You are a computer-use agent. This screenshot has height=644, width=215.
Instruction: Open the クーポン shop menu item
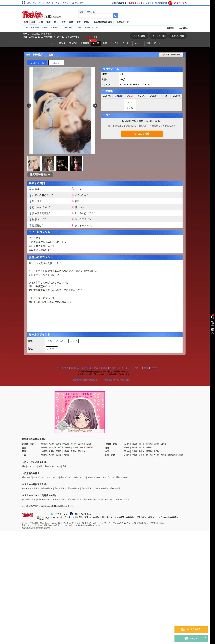[x=127, y=43]
